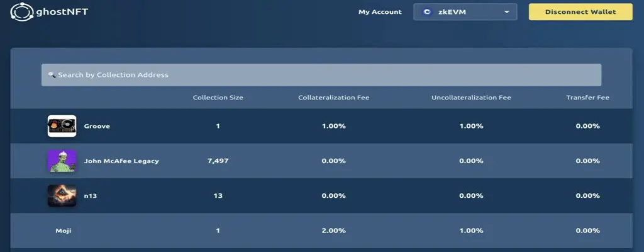Click Groove collateralization fee 1.00%
Viewport: 644px width, 252px height.
click(x=333, y=126)
